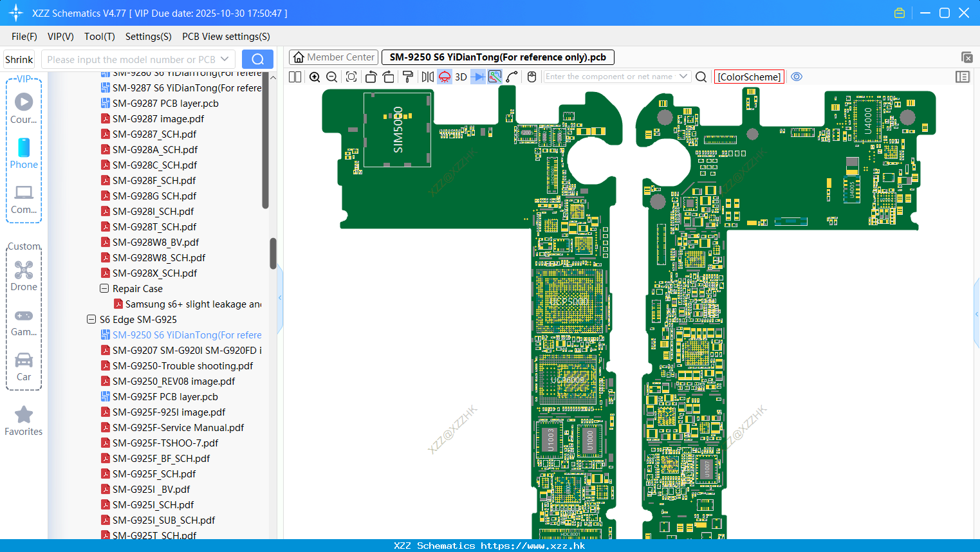This screenshot has height=552, width=980.
Task: Click the SIM5000 component on the board
Action: [398, 129]
